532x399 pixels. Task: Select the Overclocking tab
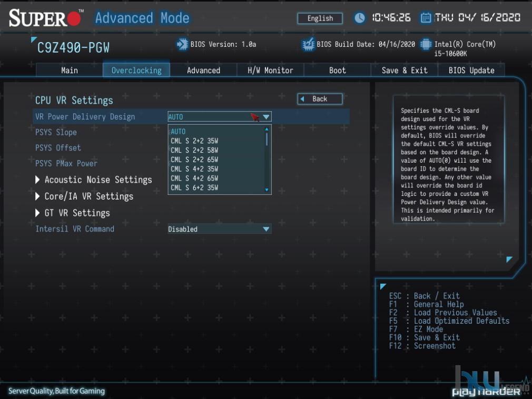point(136,70)
